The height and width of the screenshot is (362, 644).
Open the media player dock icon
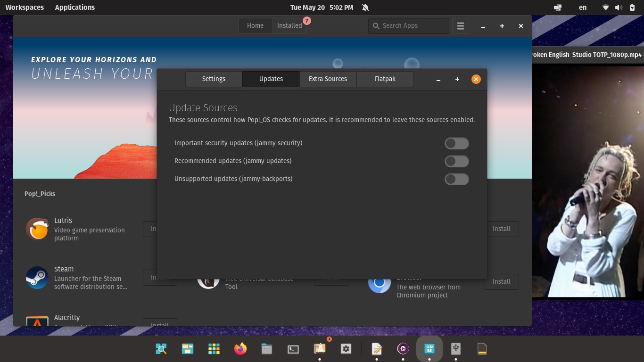(x=403, y=349)
